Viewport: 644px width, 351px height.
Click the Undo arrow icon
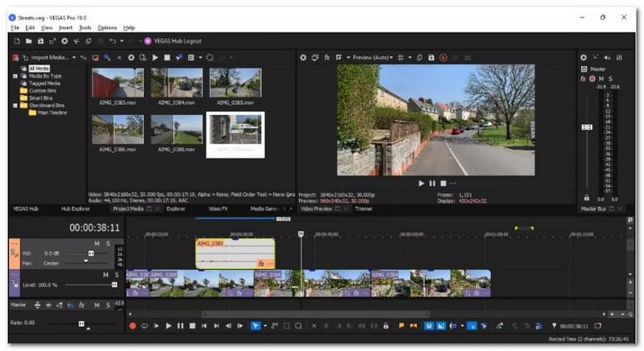click(112, 40)
